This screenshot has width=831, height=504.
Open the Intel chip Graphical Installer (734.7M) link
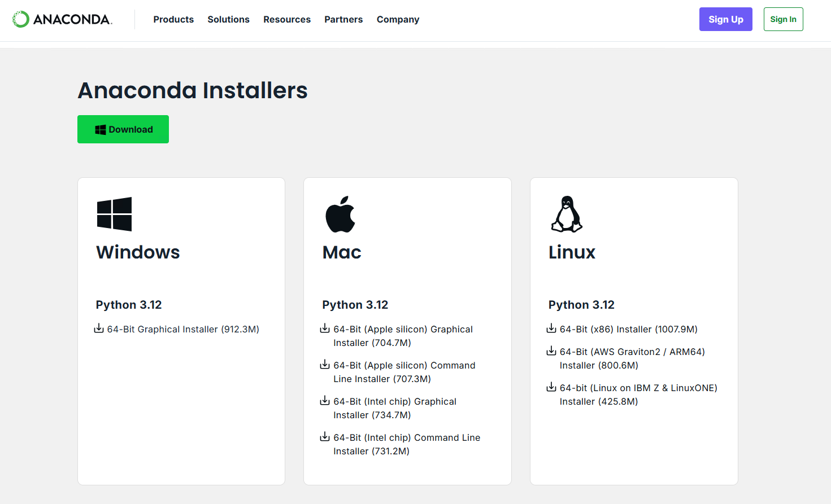pyautogui.click(x=395, y=408)
